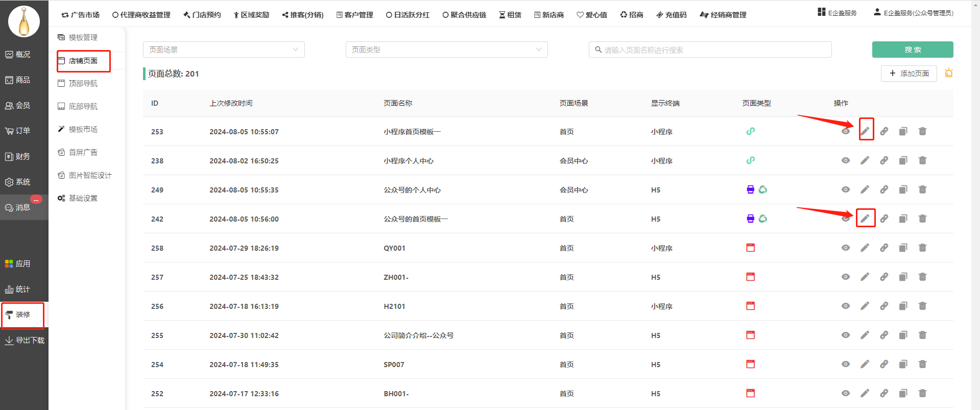The width and height of the screenshot is (980, 410).
Task: Preview page SP007 via eye icon
Action: click(x=846, y=364)
